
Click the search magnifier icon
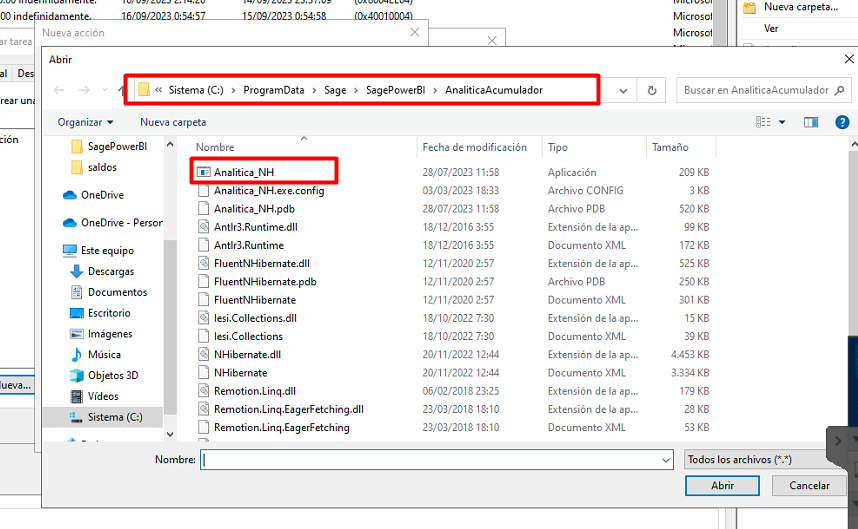(839, 90)
